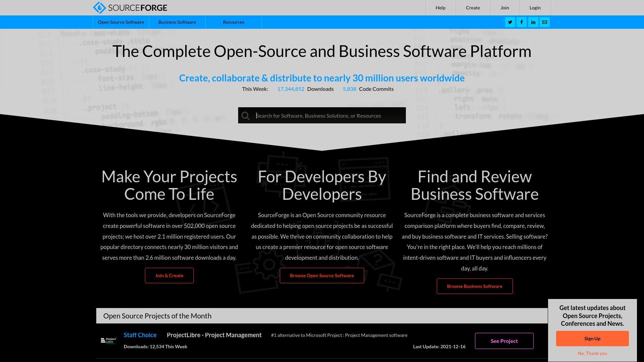This screenshot has height=362, width=644.
Task: Click The Complete Open-Source and Business Software Platform title
Action: tap(322, 51)
